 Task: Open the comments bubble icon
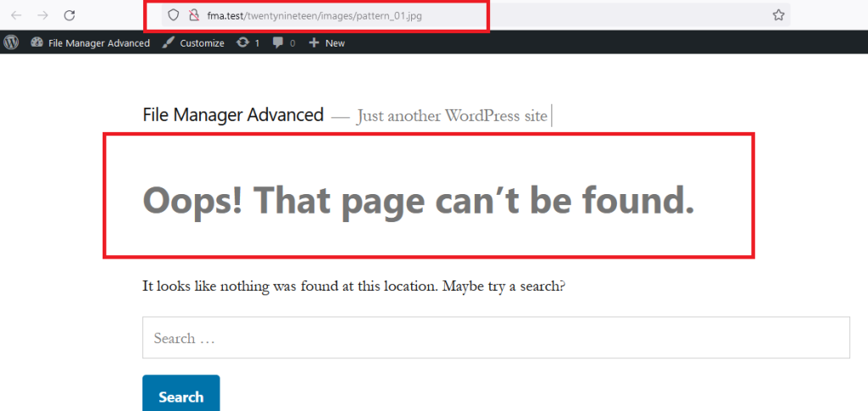pyautogui.click(x=278, y=42)
